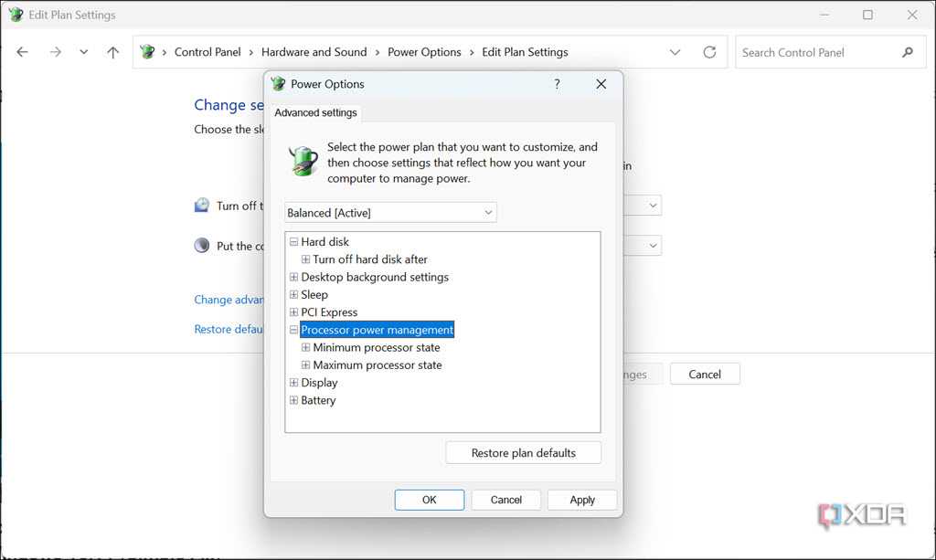Maximize the Edit Plan Settings window
Screen dimensions: 936x560
[x=867, y=15]
